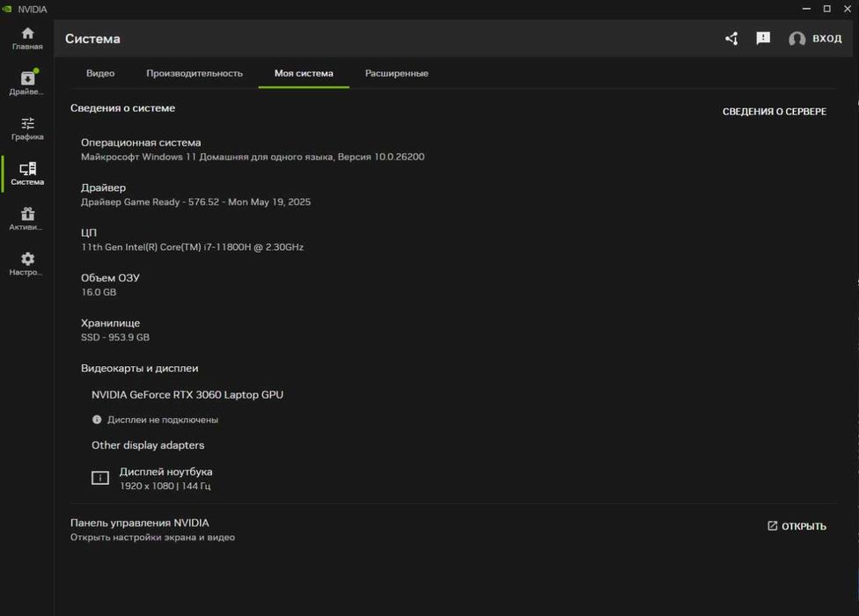859x616 pixels.
Task: Click the Windows 11 OS version text
Action: coord(253,157)
